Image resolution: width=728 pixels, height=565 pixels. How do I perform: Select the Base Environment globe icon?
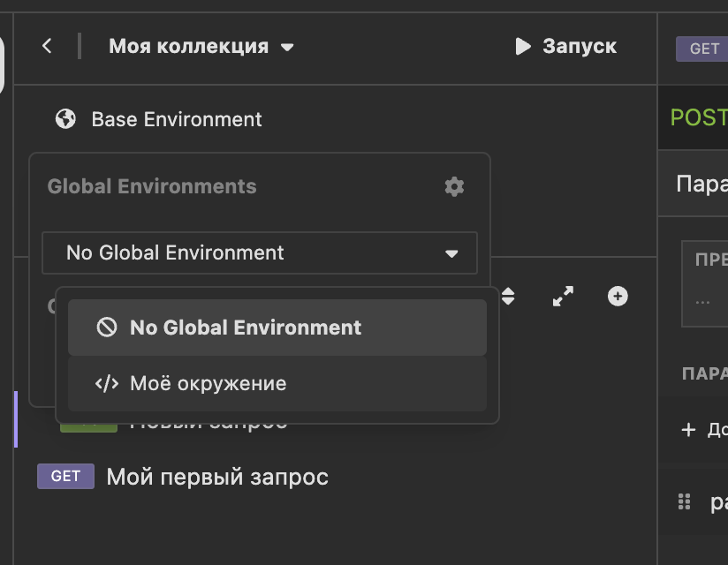64,118
